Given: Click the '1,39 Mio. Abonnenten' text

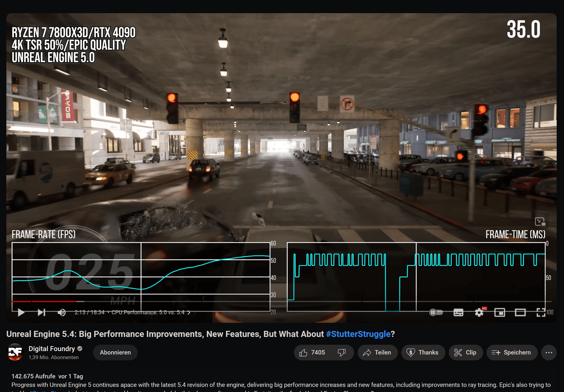Looking at the screenshot, I should coord(54,357).
